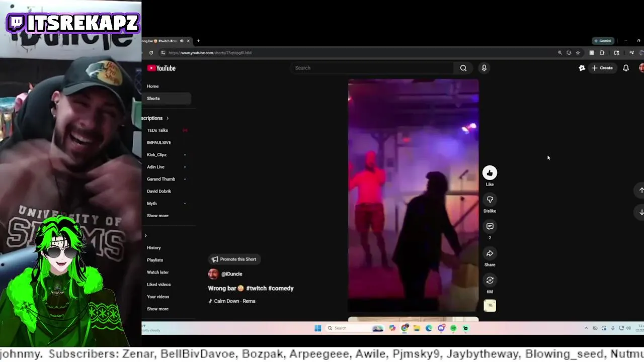This screenshot has height=362, width=644.
Task: Reload the browser page
Action: tap(151, 53)
